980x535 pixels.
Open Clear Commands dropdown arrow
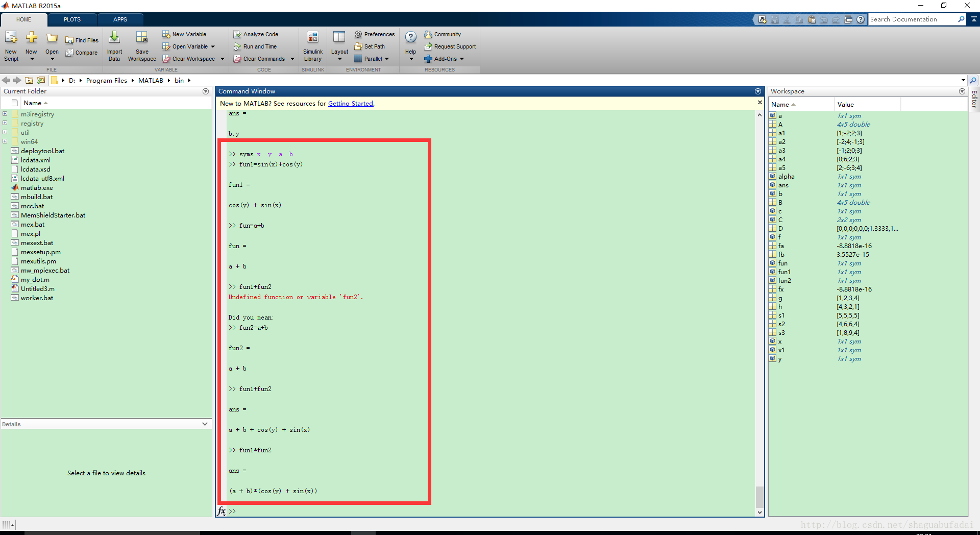click(292, 59)
